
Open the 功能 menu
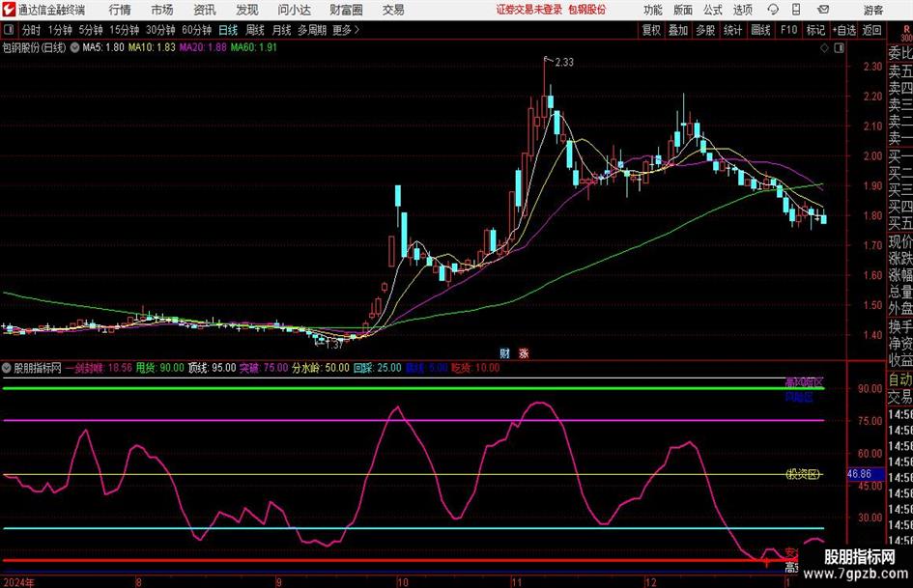pyautogui.click(x=653, y=10)
